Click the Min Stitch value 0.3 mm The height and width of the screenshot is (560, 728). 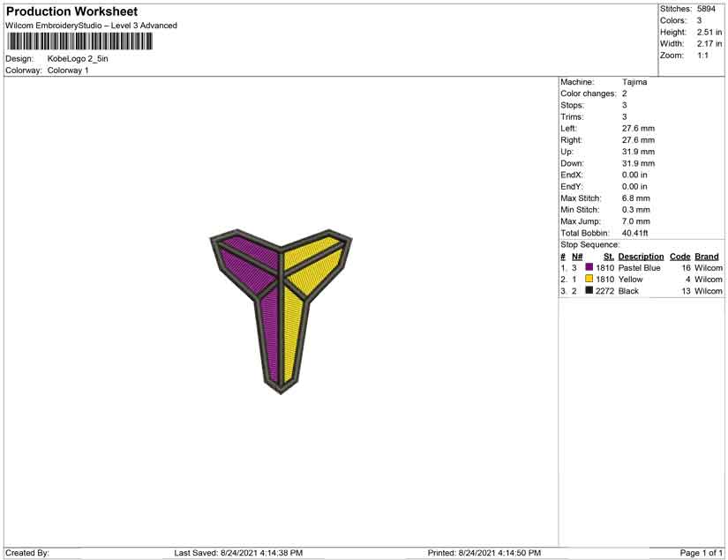[636, 210]
